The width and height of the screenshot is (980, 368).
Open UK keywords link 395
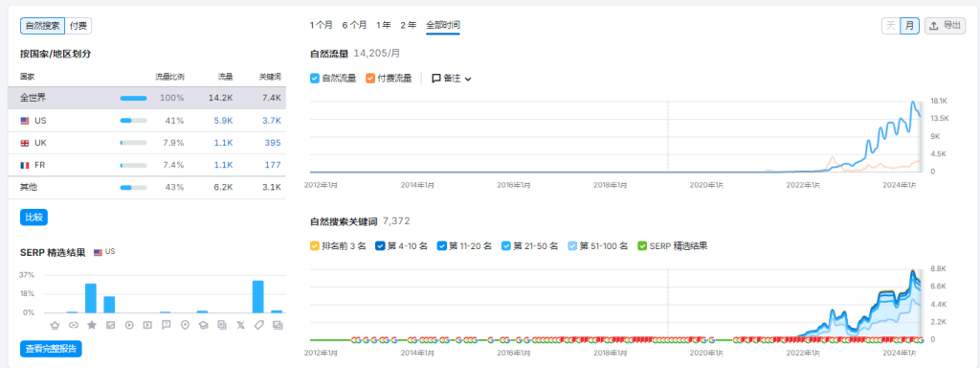pos(273,144)
